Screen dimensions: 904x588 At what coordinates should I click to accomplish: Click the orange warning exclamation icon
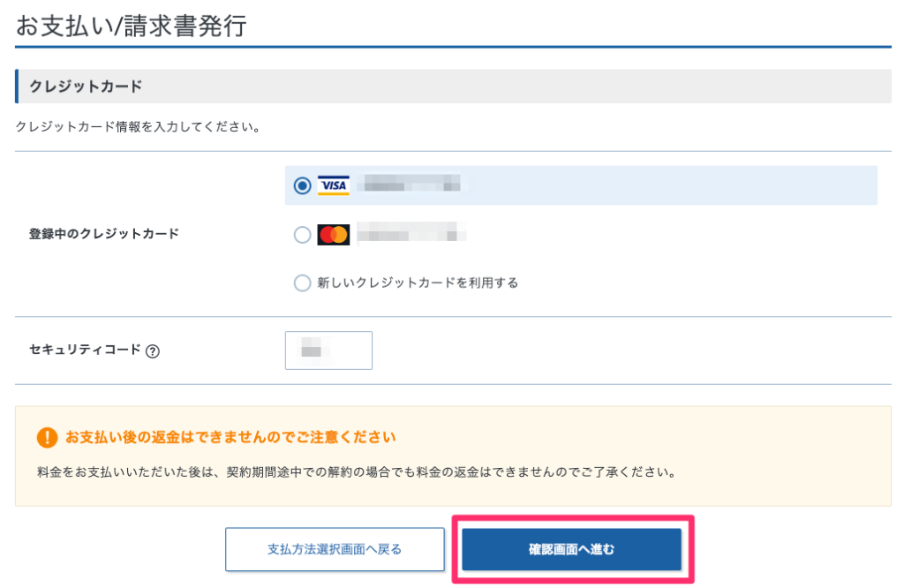(47, 437)
